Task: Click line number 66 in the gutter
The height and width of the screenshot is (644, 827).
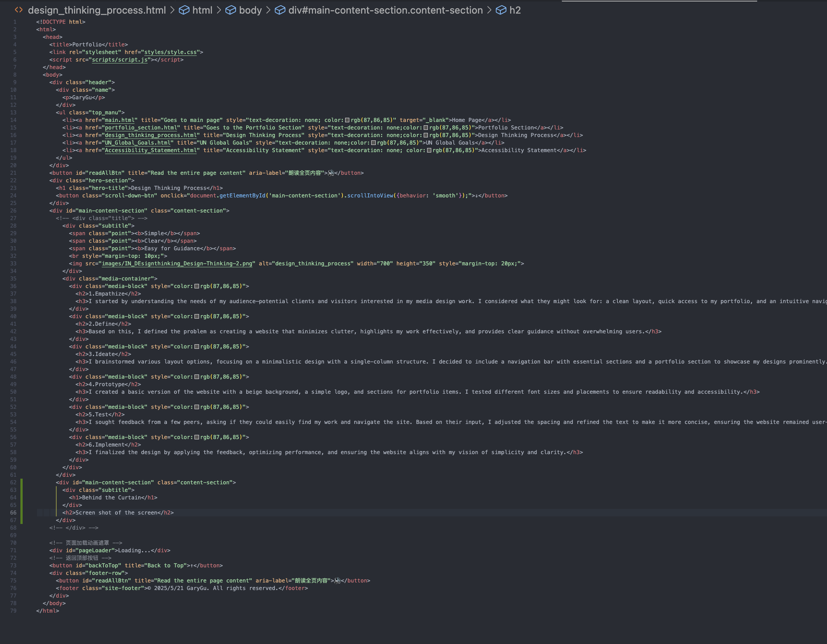Action: click(13, 513)
